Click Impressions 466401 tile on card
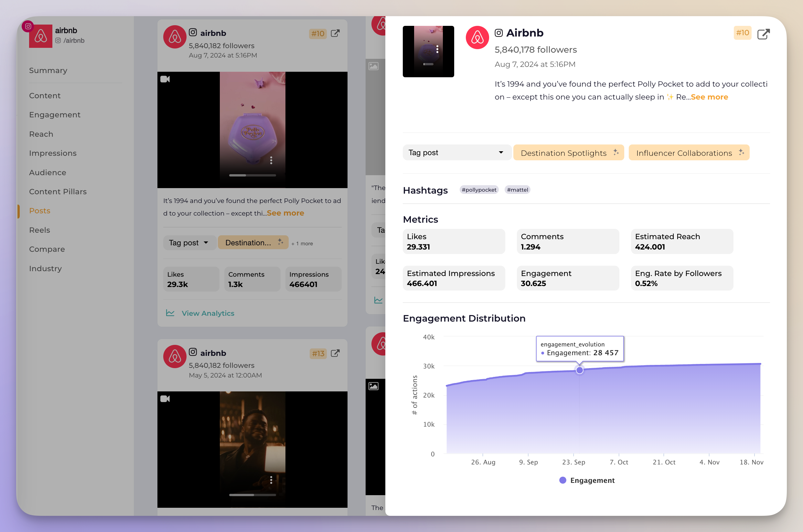This screenshot has height=532, width=803. click(x=313, y=279)
